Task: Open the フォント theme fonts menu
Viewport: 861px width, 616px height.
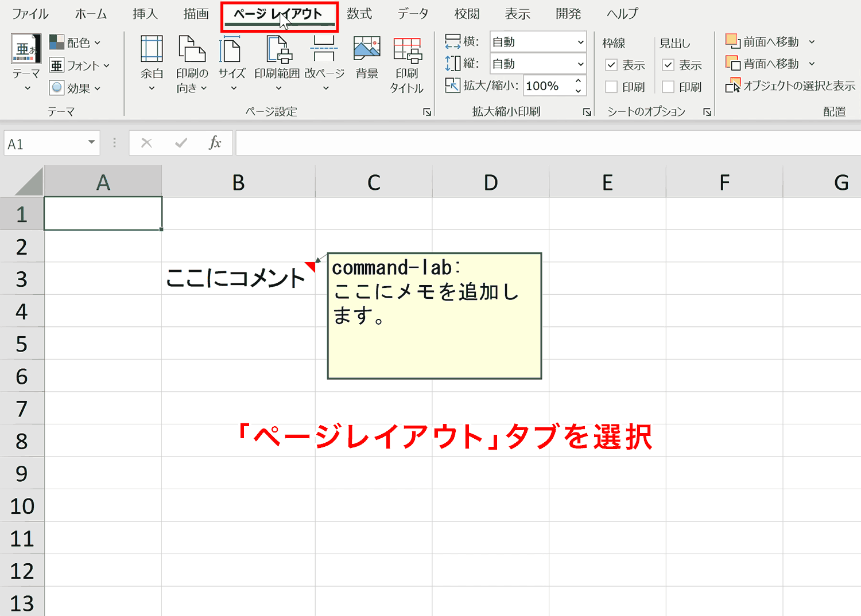Action: pos(80,65)
